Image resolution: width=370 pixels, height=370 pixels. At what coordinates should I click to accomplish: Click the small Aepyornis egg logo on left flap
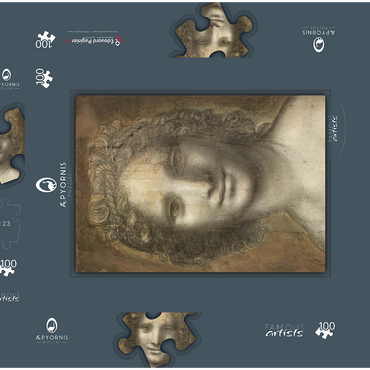click(7, 75)
